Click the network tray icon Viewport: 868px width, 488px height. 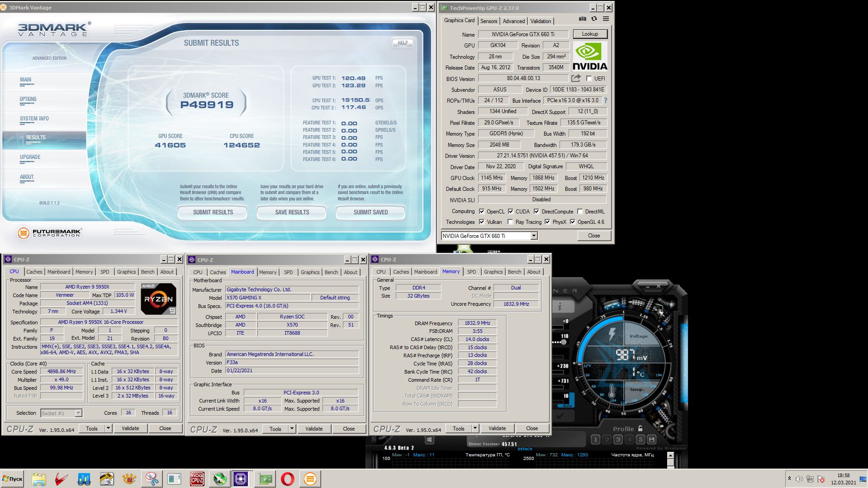click(x=810, y=479)
